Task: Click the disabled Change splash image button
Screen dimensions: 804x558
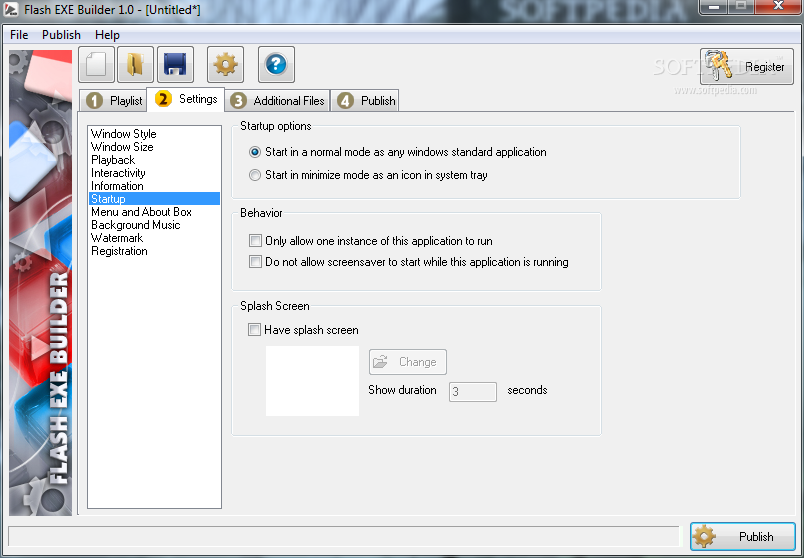Action: tap(408, 362)
